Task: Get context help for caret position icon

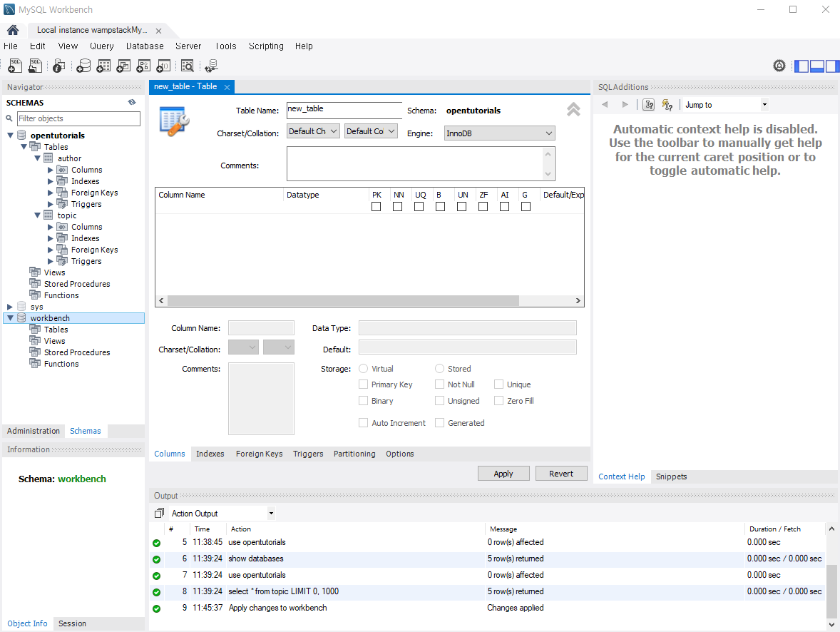Action: (649, 105)
